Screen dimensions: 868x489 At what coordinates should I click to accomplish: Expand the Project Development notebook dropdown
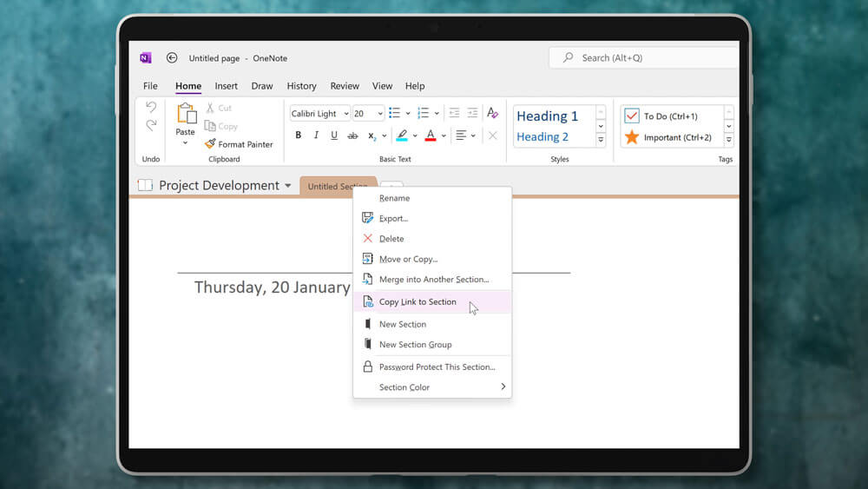[287, 186]
